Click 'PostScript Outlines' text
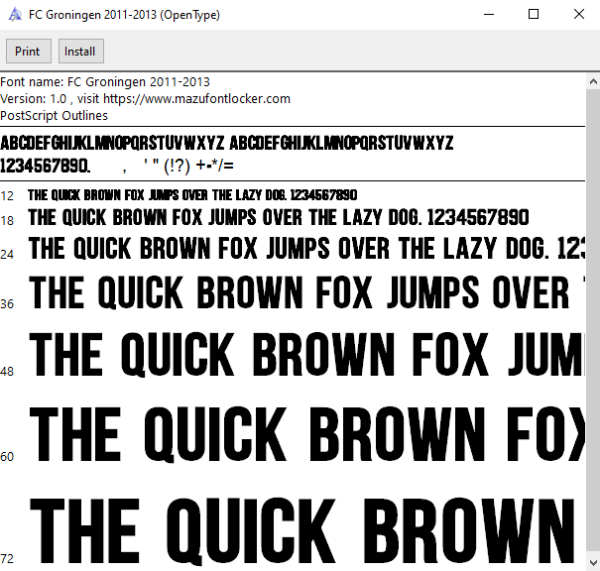 pos(54,116)
